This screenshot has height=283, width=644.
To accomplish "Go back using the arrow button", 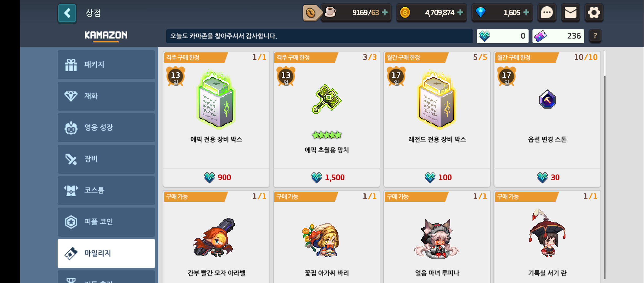I will [x=67, y=13].
